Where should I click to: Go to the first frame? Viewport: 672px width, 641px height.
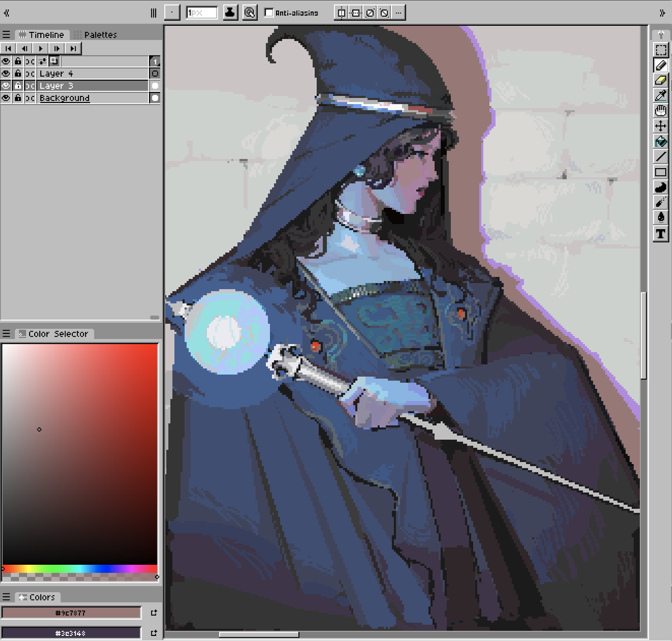pyautogui.click(x=8, y=49)
